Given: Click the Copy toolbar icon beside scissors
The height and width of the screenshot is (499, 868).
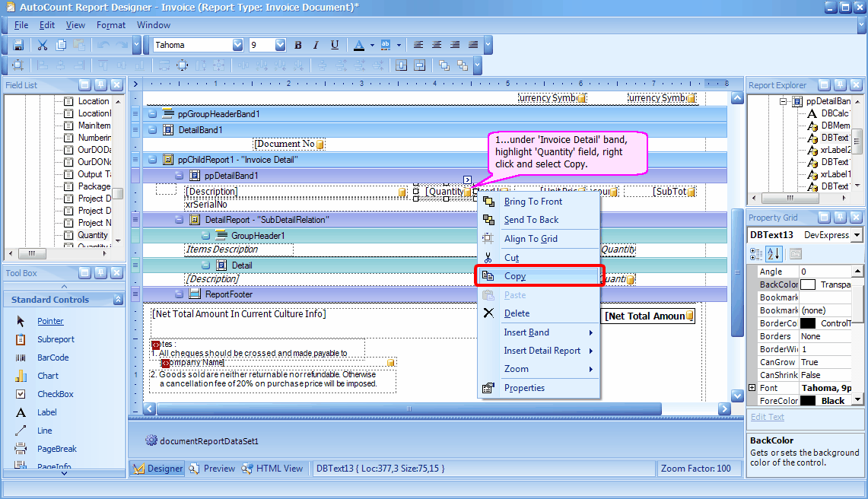Looking at the screenshot, I should [61, 45].
